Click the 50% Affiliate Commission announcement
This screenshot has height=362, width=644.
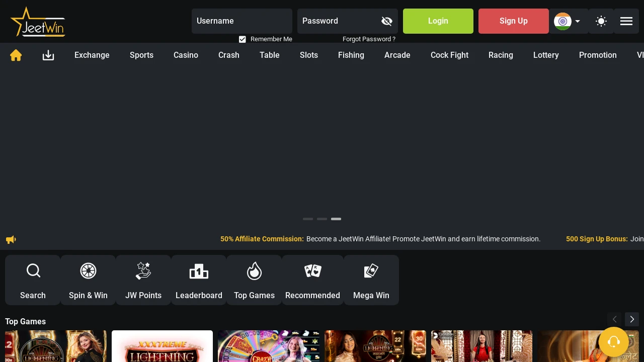pos(380,239)
